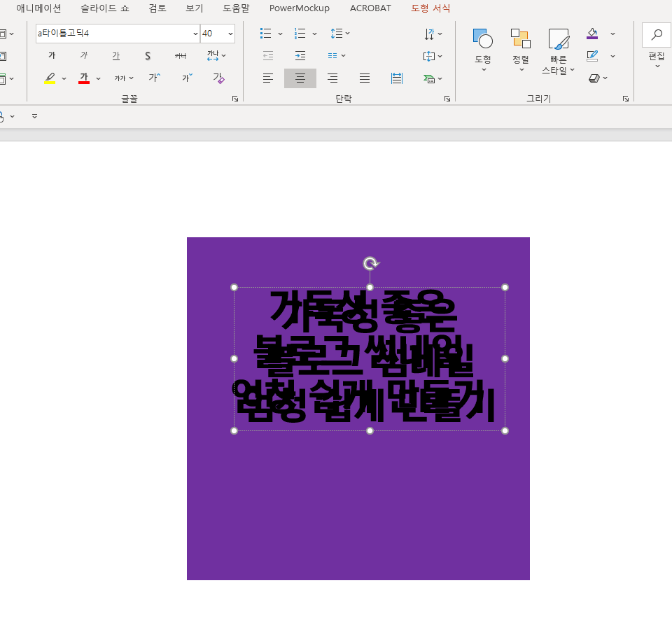Switch to Shape Format tab
The image size is (672, 639).
(430, 8)
